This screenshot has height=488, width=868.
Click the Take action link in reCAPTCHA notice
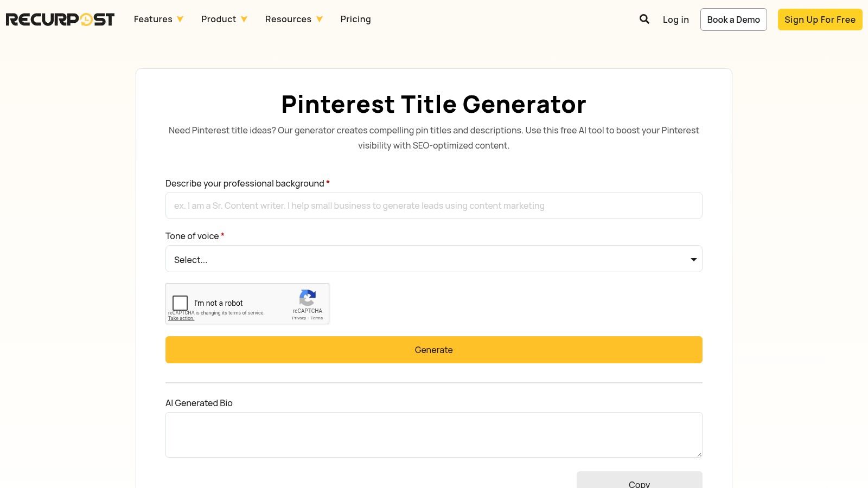(181, 318)
